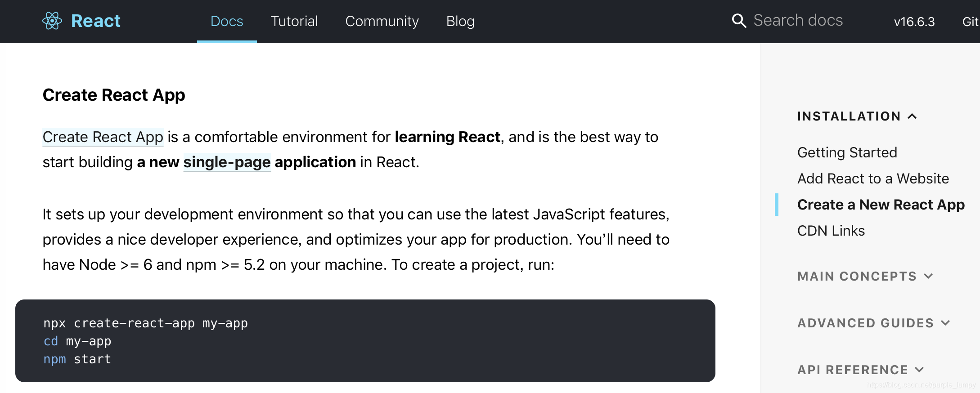The width and height of the screenshot is (980, 393).
Task: Click the React atom logo icon
Action: tap(52, 21)
